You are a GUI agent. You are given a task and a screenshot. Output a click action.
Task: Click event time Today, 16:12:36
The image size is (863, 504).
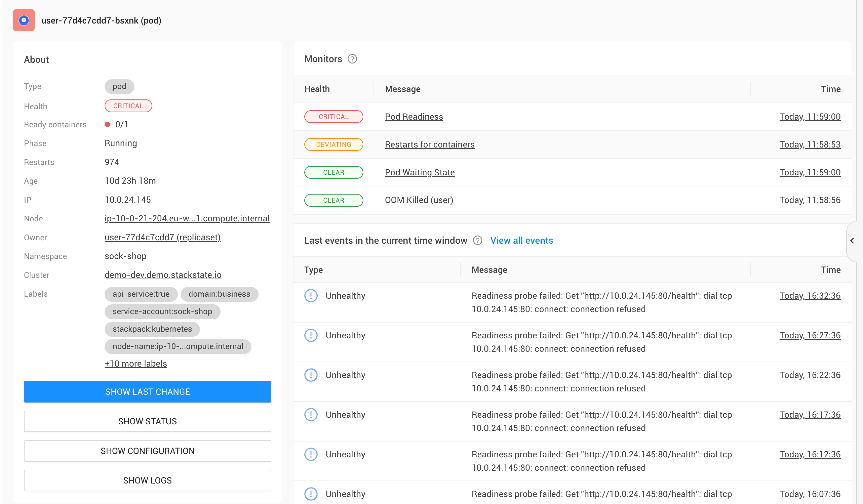[810, 454]
